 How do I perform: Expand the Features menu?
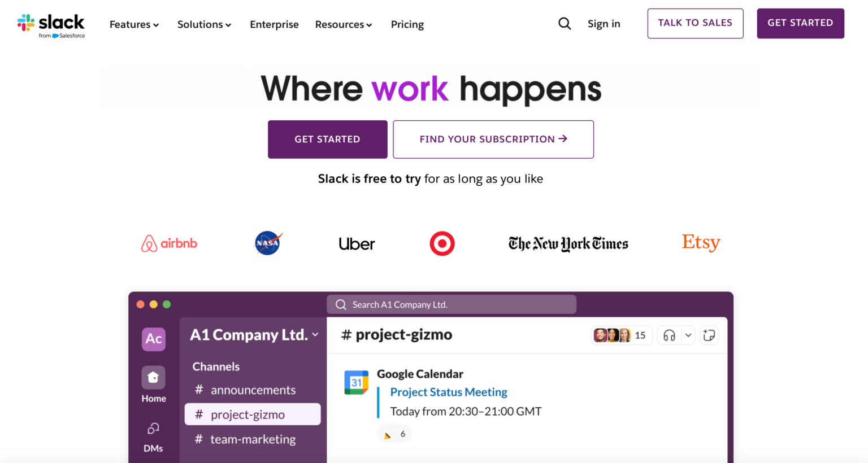(x=134, y=24)
